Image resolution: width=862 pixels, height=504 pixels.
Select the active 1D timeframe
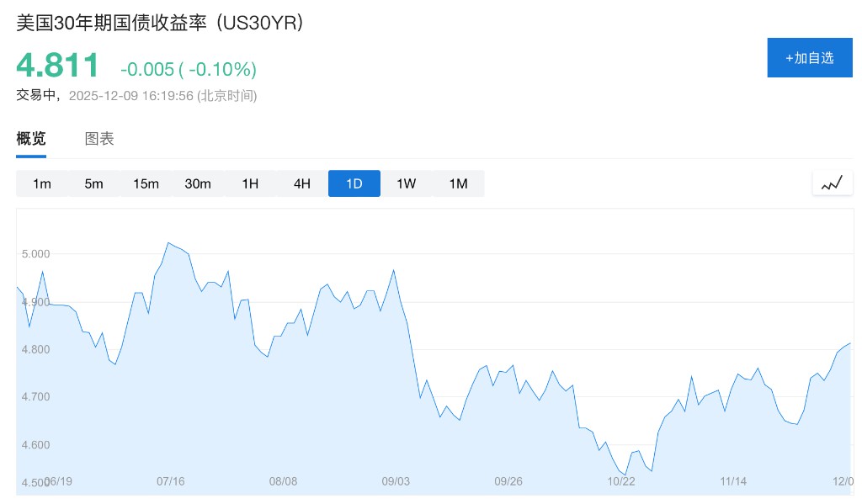click(x=354, y=183)
